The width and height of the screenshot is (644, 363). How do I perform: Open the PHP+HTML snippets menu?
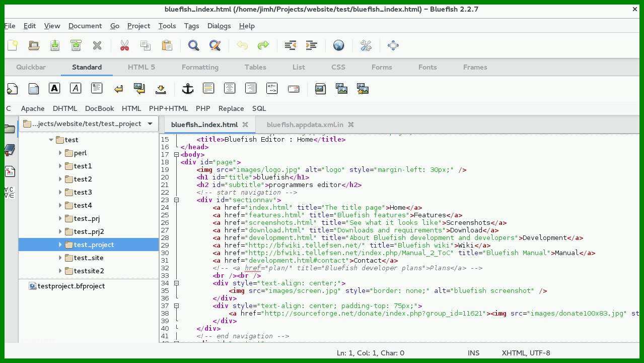[x=168, y=108]
